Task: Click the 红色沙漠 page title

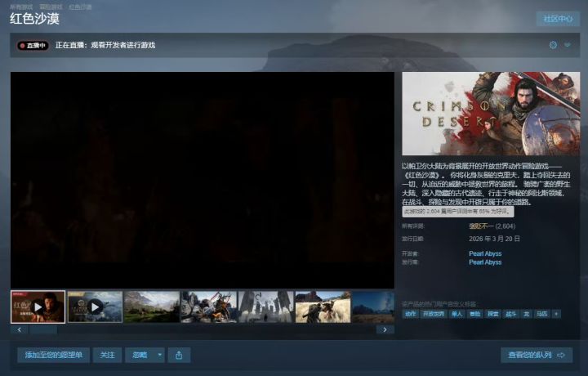Action: point(34,19)
